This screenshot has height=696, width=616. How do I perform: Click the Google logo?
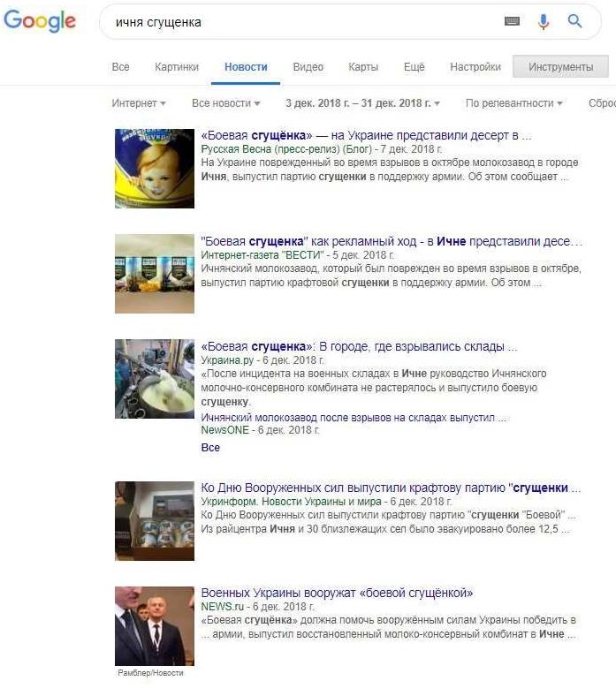(x=40, y=21)
